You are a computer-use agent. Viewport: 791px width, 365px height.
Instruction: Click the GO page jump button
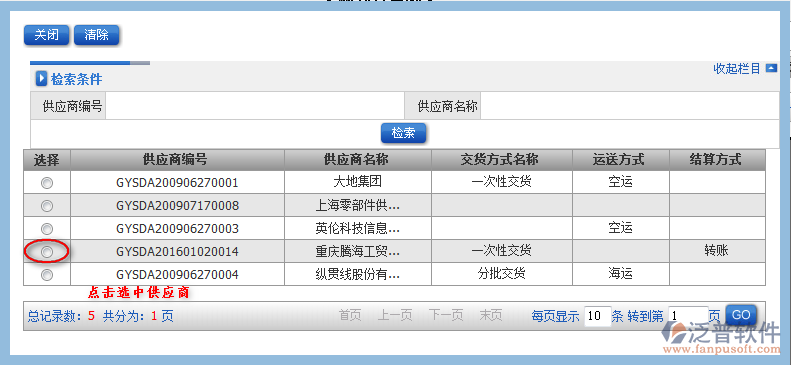tap(741, 315)
